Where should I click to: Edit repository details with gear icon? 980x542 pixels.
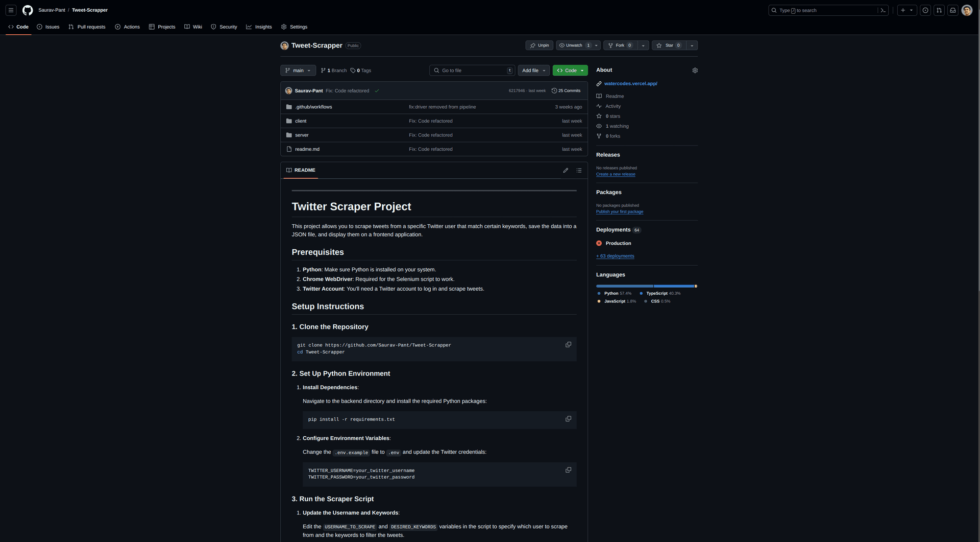[x=695, y=70]
